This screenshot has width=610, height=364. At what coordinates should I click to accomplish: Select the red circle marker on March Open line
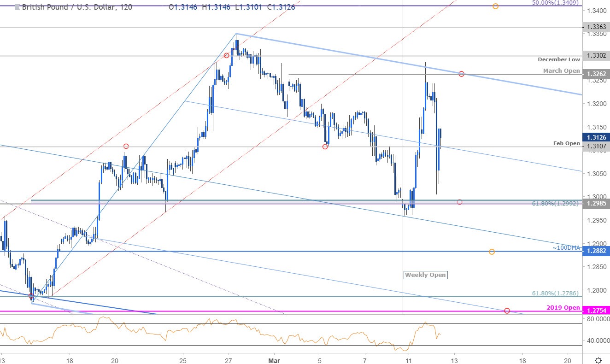[461, 74]
